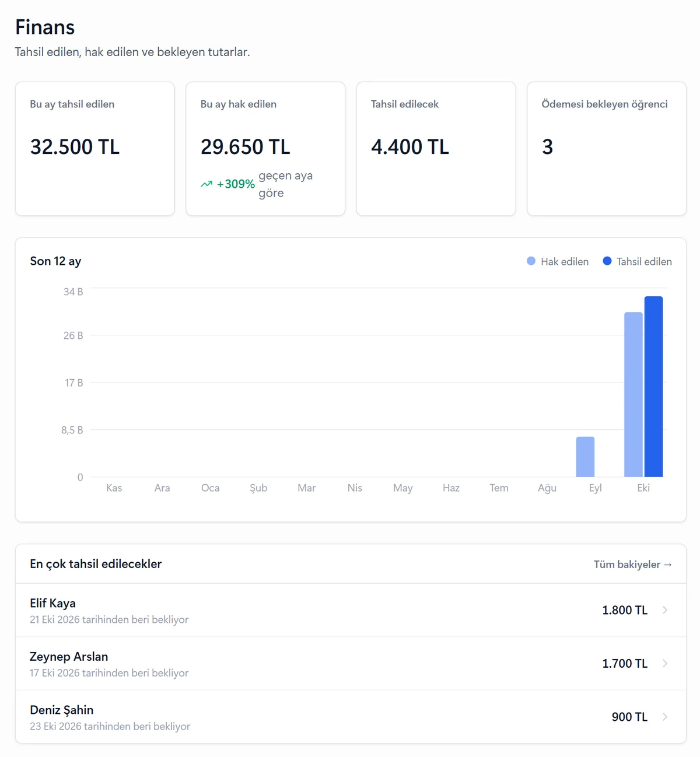
Task: Click the Bu ay tahsil edilen card label
Action: [72, 104]
